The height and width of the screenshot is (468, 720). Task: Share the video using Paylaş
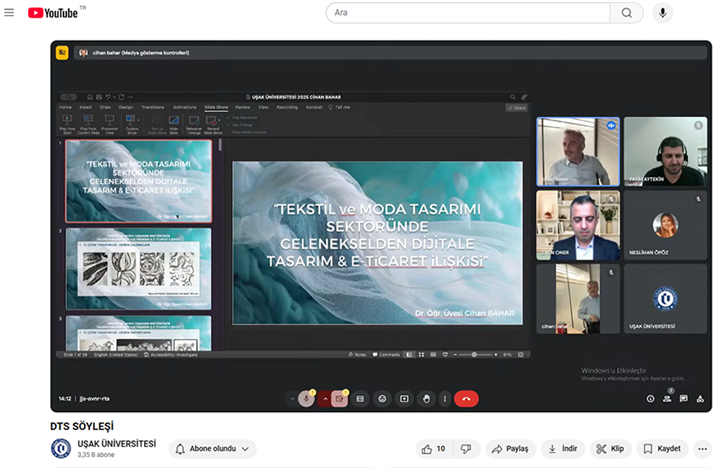coord(510,449)
